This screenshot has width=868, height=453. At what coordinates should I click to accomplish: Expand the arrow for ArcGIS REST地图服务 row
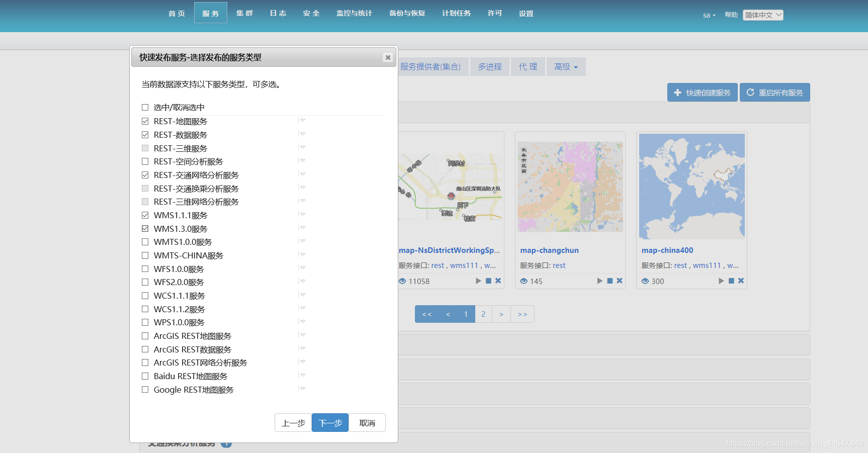[303, 335]
